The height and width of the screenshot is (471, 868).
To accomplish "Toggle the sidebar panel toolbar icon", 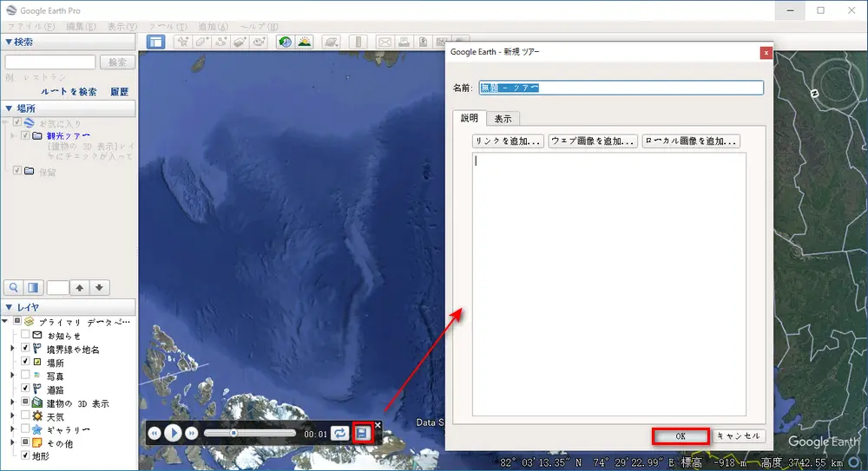I will (x=155, y=42).
